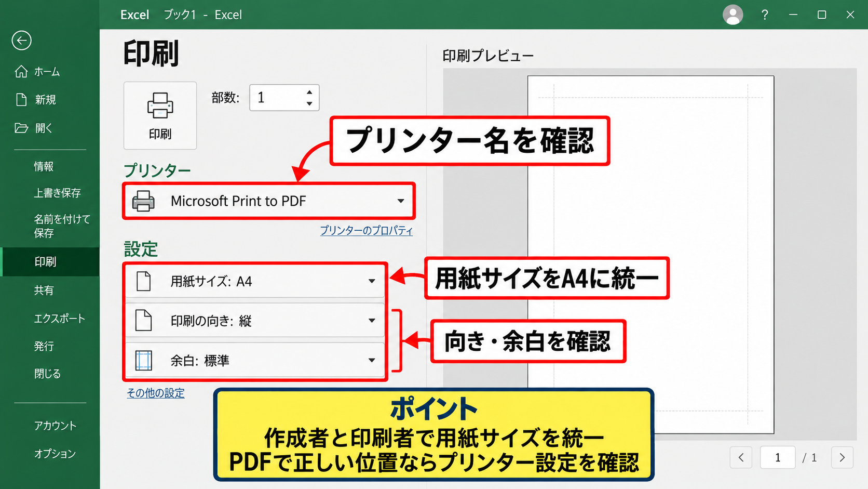
Task: Select エクスポート in the sidebar
Action: [x=59, y=319]
